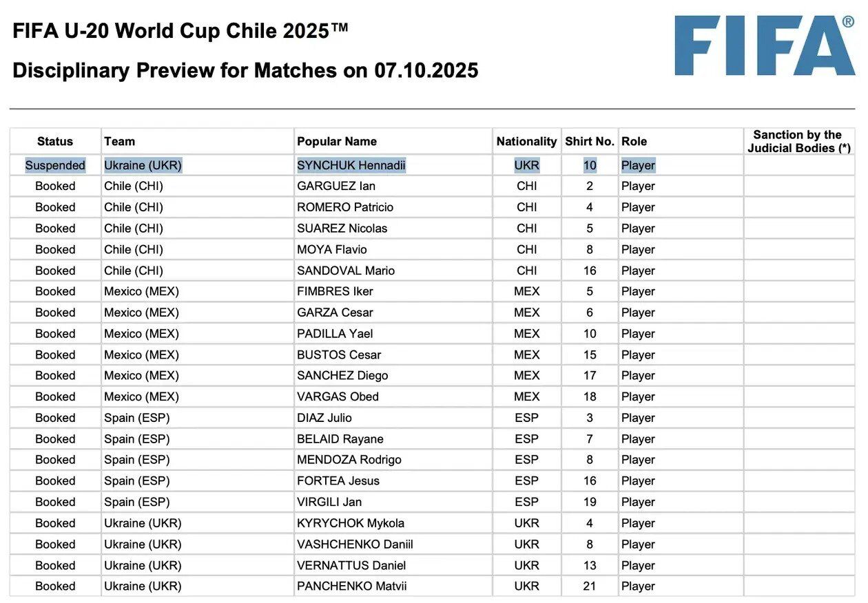Screen dimensions: 868x603
Task: Select player MOYA Flavio
Action: [x=332, y=249]
